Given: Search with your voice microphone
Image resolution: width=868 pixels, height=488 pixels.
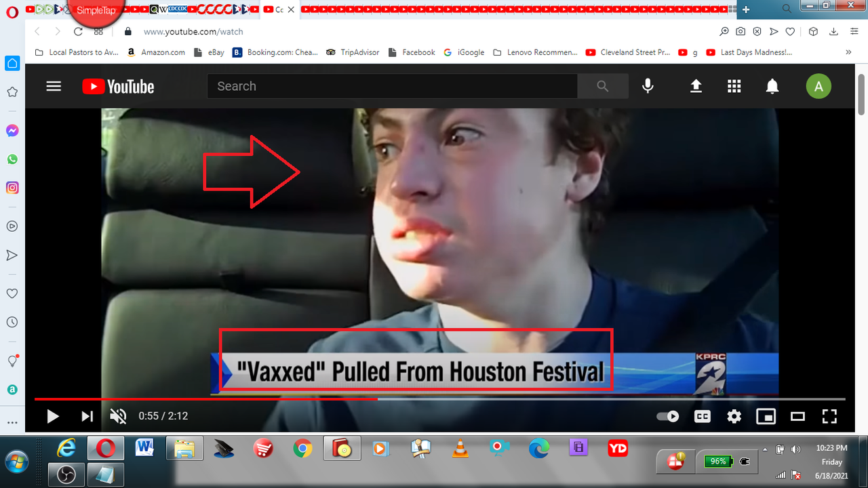Looking at the screenshot, I should (648, 86).
